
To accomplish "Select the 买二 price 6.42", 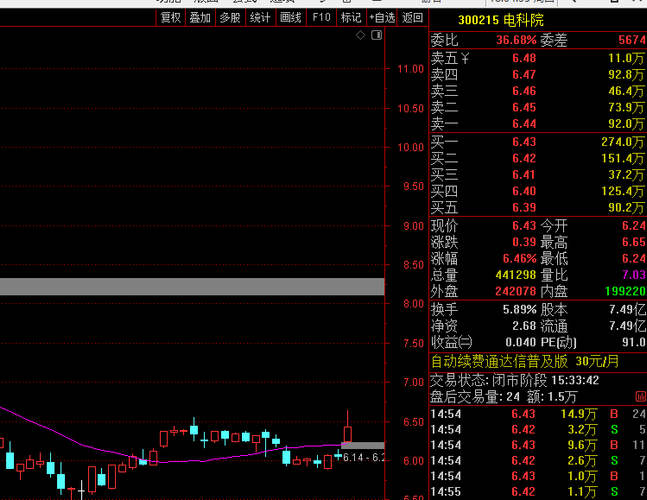I will pyautogui.click(x=524, y=158).
